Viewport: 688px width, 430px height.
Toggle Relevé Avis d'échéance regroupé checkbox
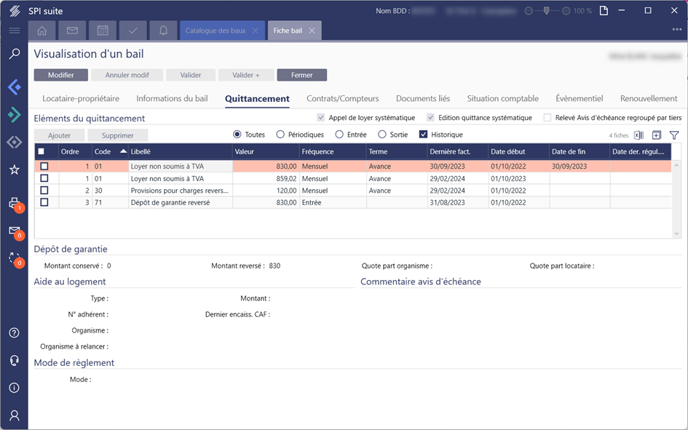pyautogui.click(x=547, y=118)
